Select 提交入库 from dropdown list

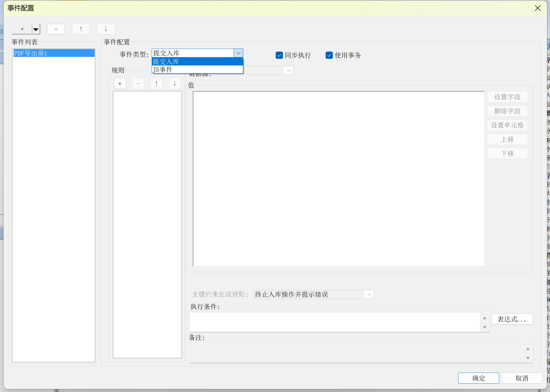(x=197, y=62)
